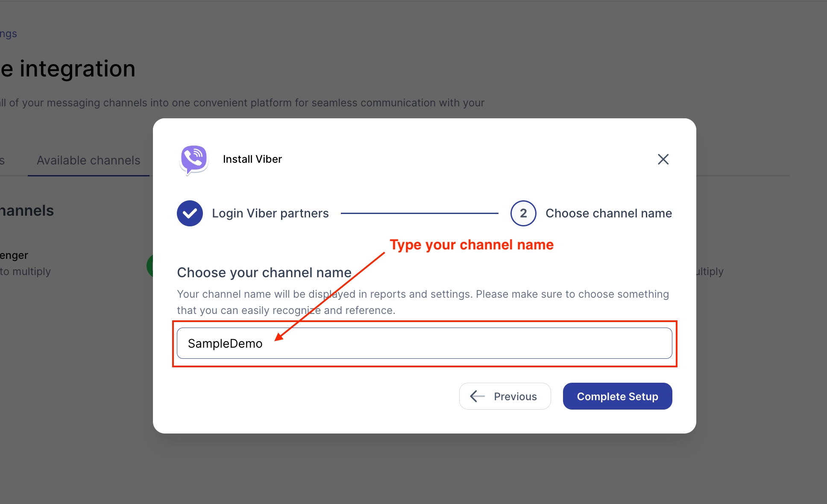
Task: Click the completed step checkmark circle
Action: [190, 213]
